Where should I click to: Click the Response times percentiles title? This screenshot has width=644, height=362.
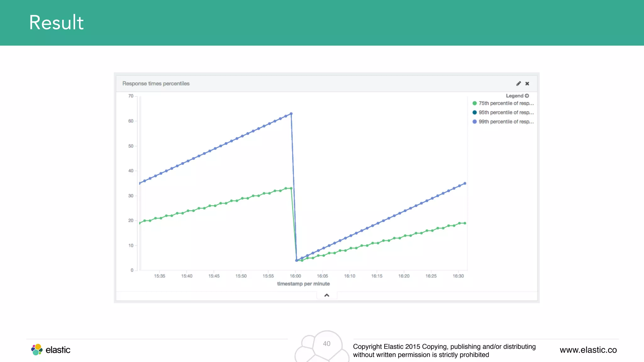156,84
